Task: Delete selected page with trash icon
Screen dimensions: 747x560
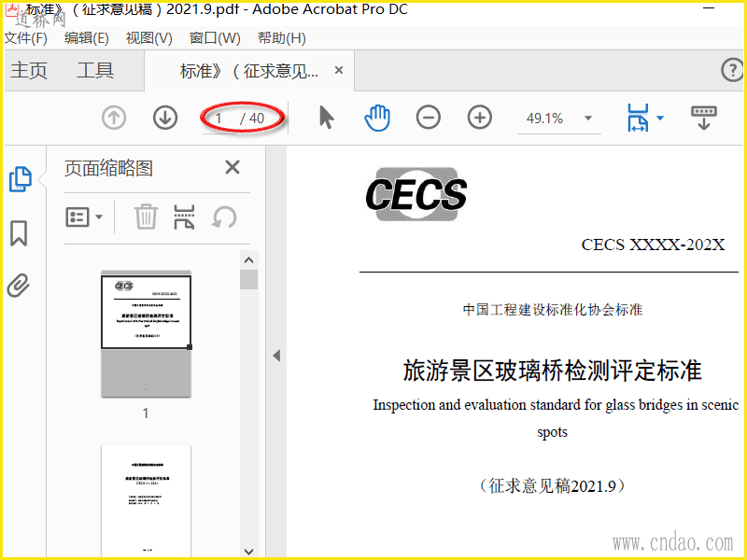Action: tap(146, 217)
